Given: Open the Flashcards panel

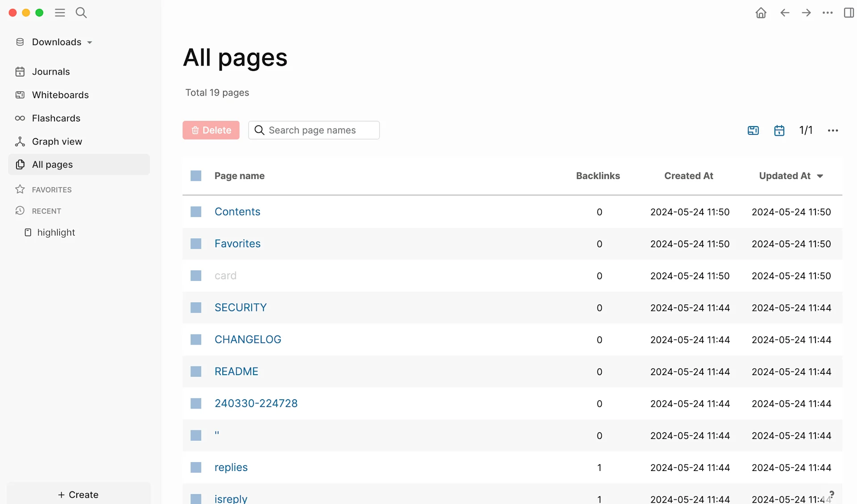Looking at the screenshot, I should point(56,118).
